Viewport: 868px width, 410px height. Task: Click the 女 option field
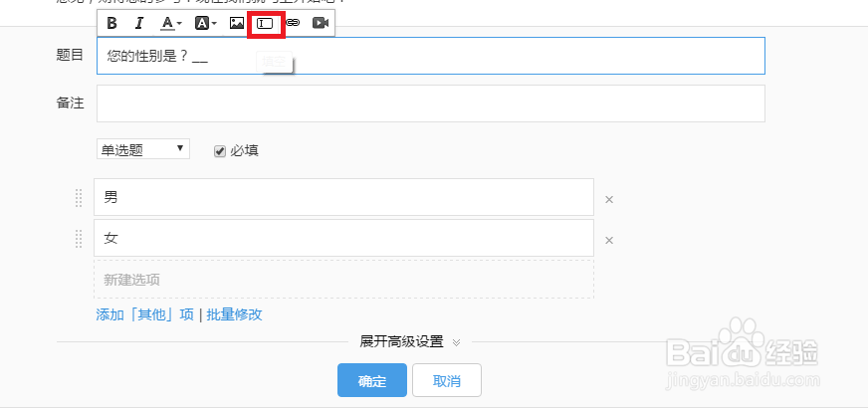[343, 238]
